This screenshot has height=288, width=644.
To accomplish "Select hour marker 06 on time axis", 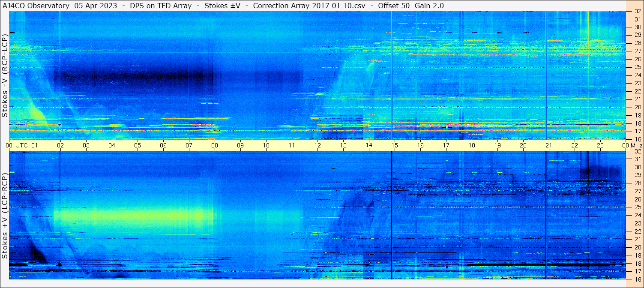I will click(163, 145).
